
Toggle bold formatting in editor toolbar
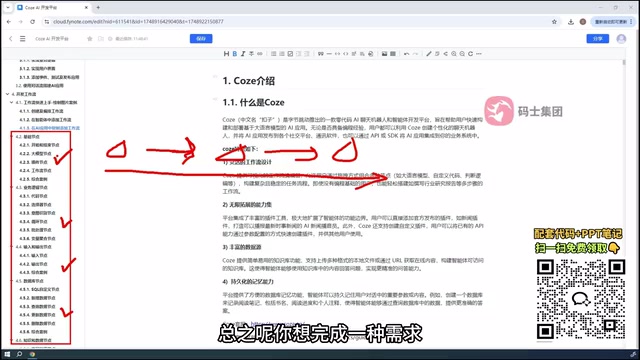[235, 54]
